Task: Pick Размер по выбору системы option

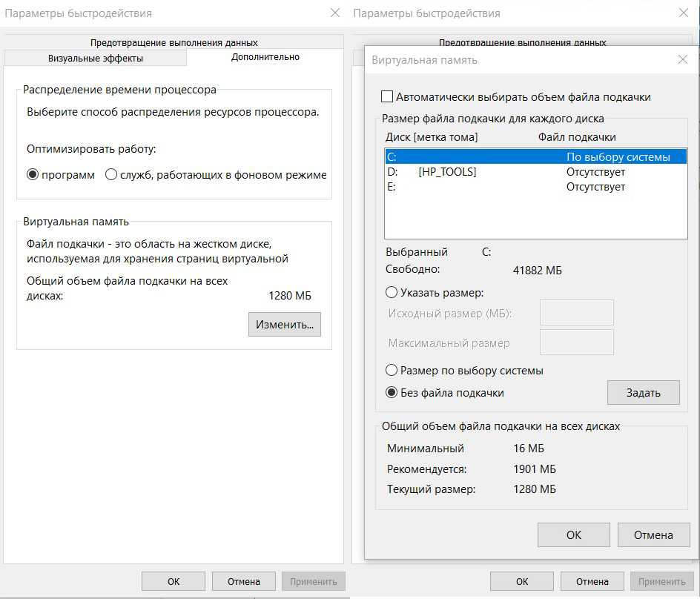Action: point(392,370)
